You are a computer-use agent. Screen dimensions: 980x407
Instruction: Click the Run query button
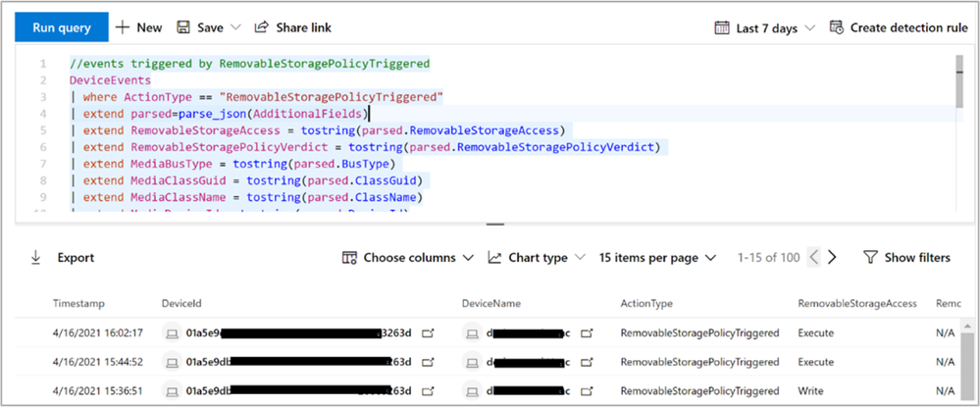[62, 27]
